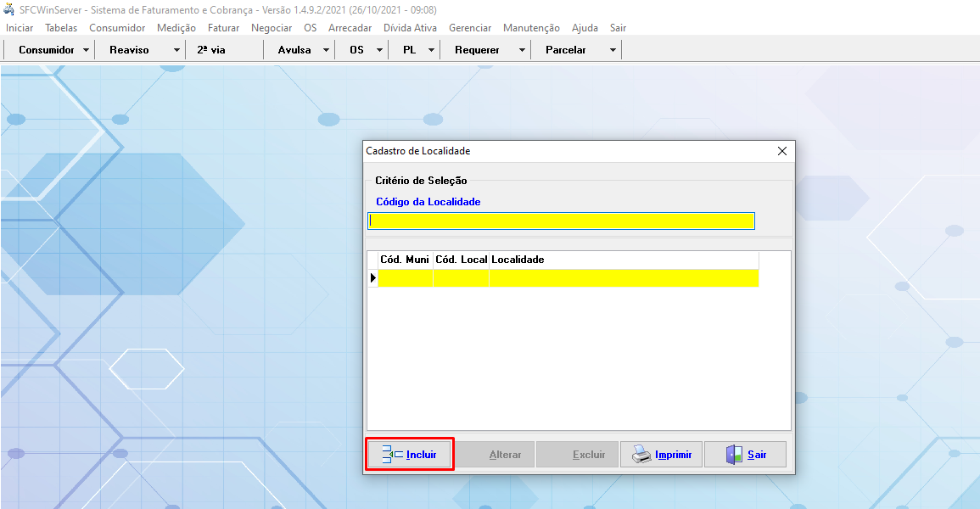Click the Incluir button with add icon
Image resolution: width=980 pixels, height=509 pixels.
point(410,455)
